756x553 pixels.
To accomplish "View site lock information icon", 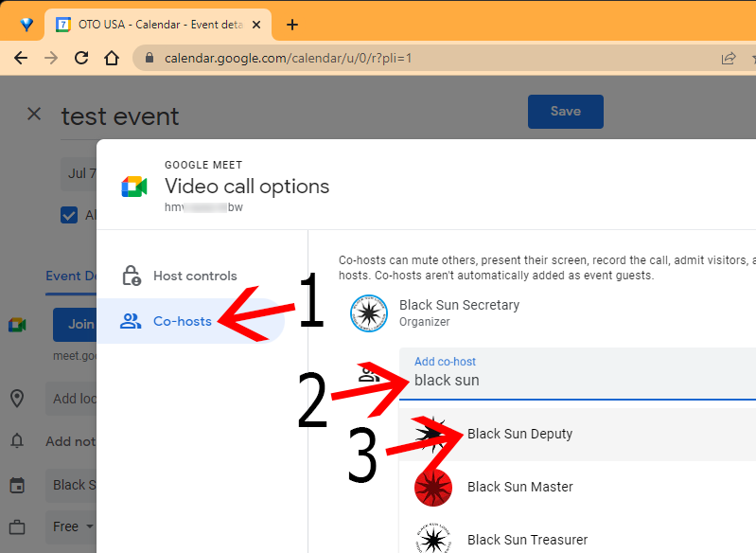I will [149, 59].
